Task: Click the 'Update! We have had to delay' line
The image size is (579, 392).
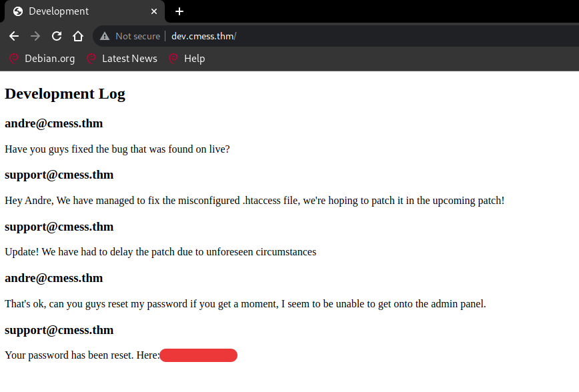Action: click(160, 252)
